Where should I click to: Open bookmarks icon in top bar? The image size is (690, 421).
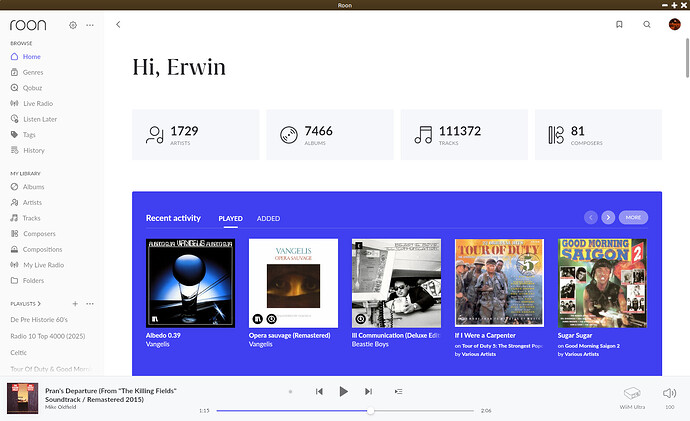click(x=619, y=25)
